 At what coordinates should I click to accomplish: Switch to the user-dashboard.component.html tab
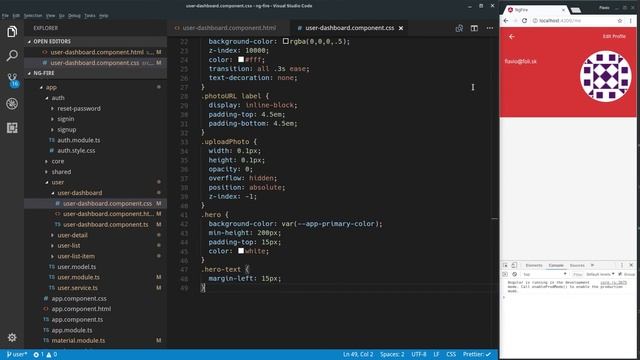(229, 28)
